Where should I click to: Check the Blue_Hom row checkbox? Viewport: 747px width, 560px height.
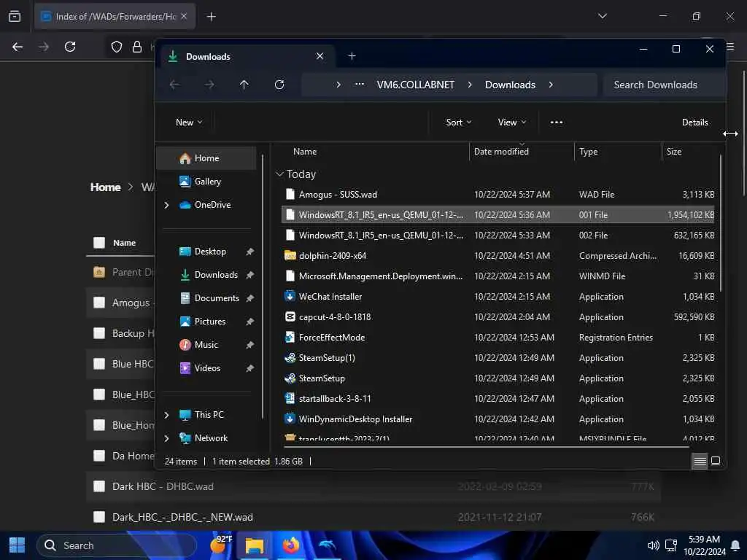[x=99, y=425]
